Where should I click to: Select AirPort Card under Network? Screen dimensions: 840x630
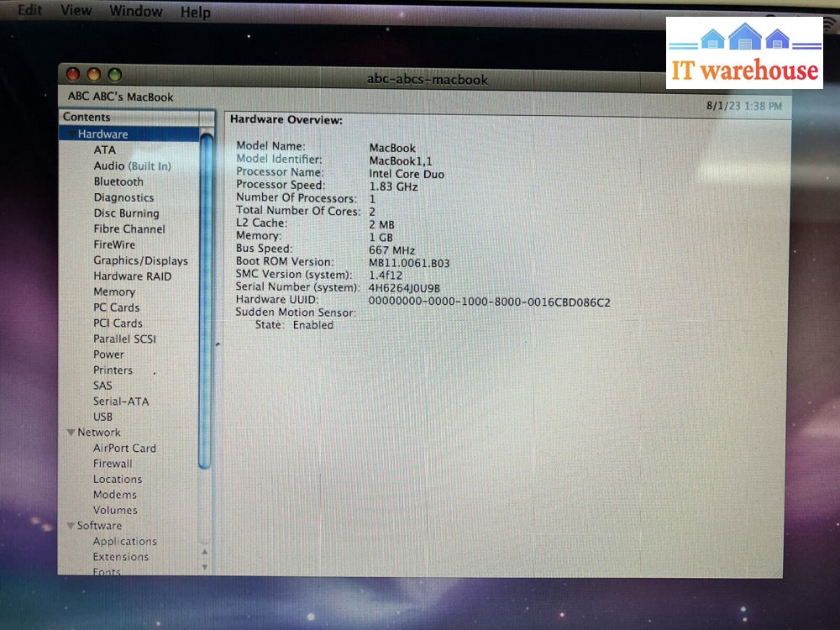point(124,448)
